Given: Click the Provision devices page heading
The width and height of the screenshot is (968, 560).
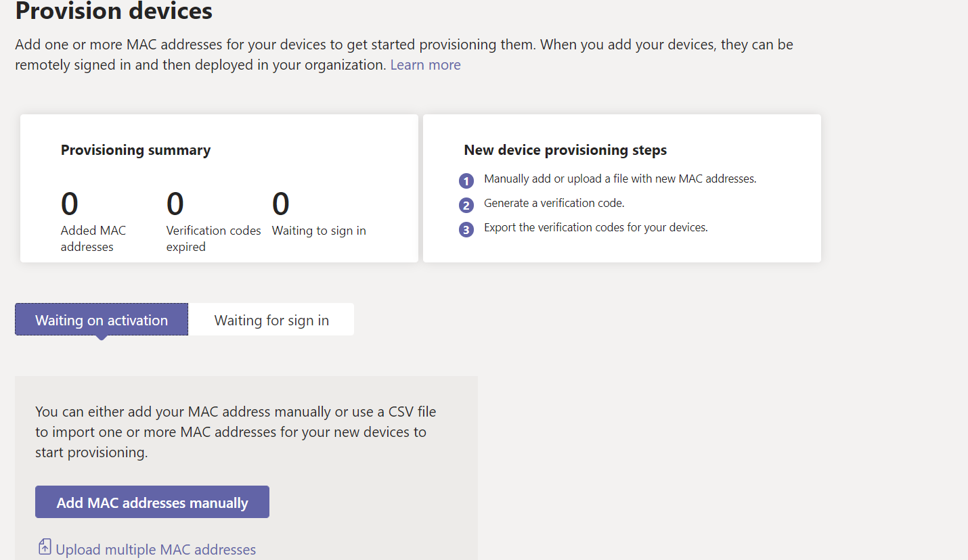Looking at the screenshot, I should coord(114,11).
